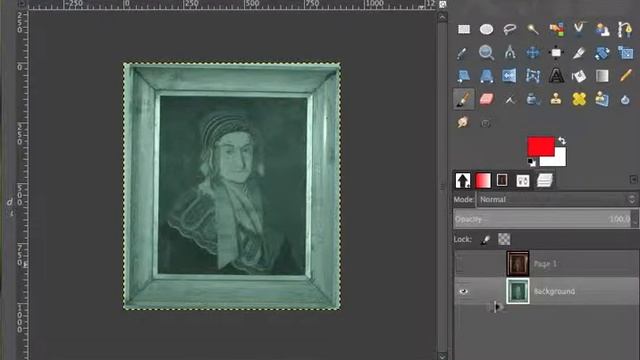The image size is (640, 360).
Task: Select the Background layer thumbnail
Action: tap(518, 291)
